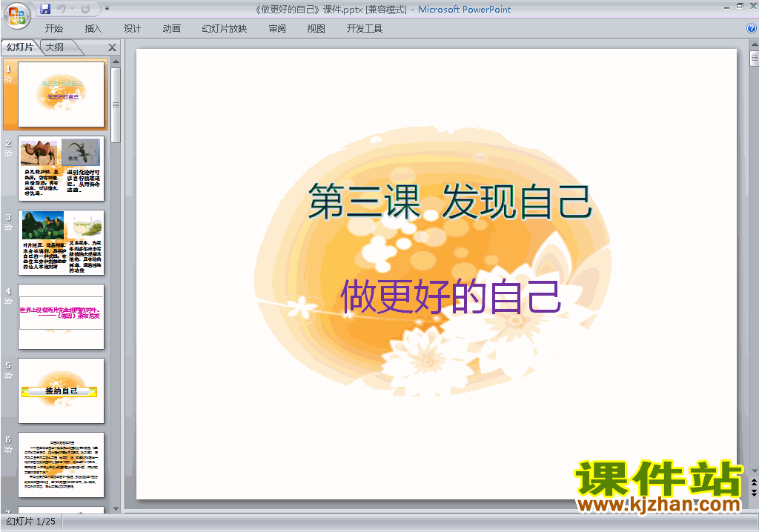759x532 pixels.
Task: Go to the previous slide with the double-up arrow
Action: click(754, 483)
